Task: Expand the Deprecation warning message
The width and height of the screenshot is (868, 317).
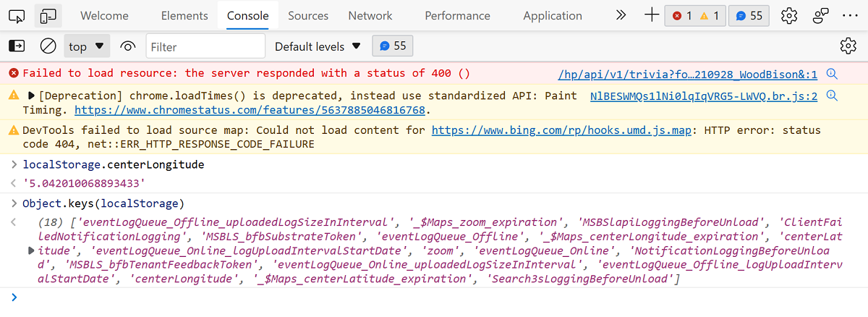Action: [x=31, y=96]
